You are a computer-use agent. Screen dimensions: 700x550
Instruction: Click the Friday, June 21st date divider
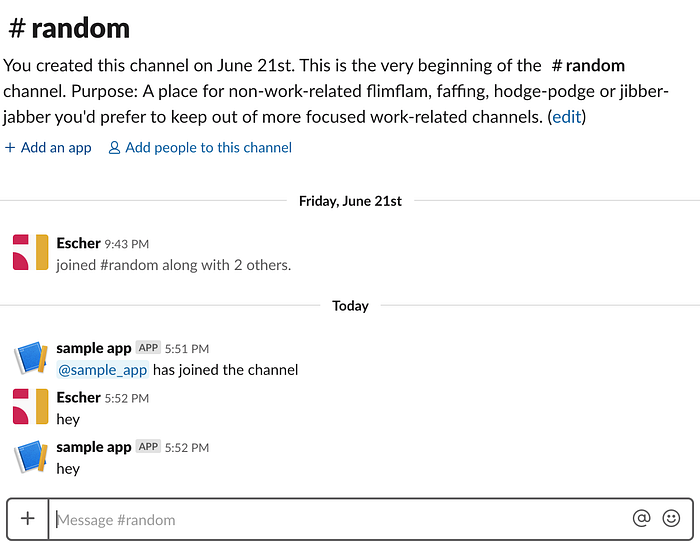point(350,201)
